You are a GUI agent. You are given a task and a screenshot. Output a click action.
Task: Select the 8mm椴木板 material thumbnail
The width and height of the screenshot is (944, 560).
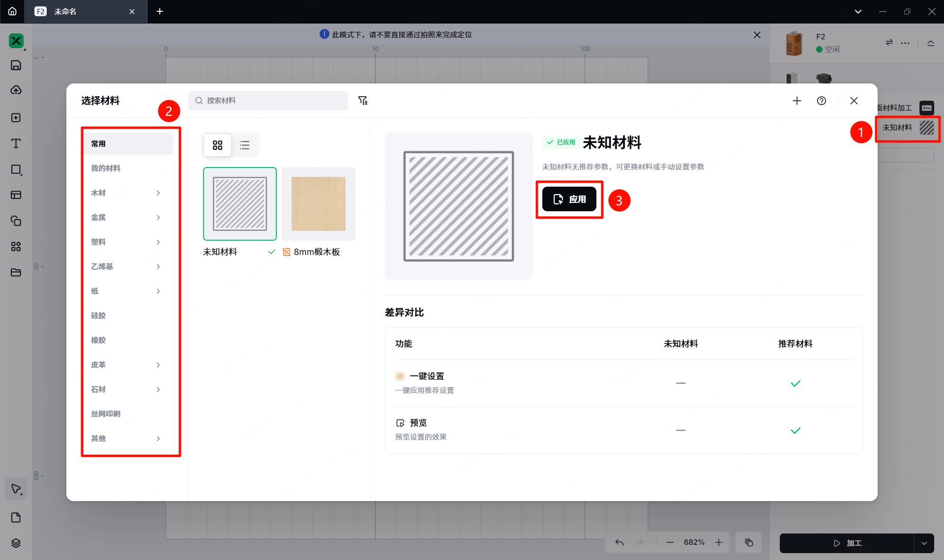click(x=318, y=204)
